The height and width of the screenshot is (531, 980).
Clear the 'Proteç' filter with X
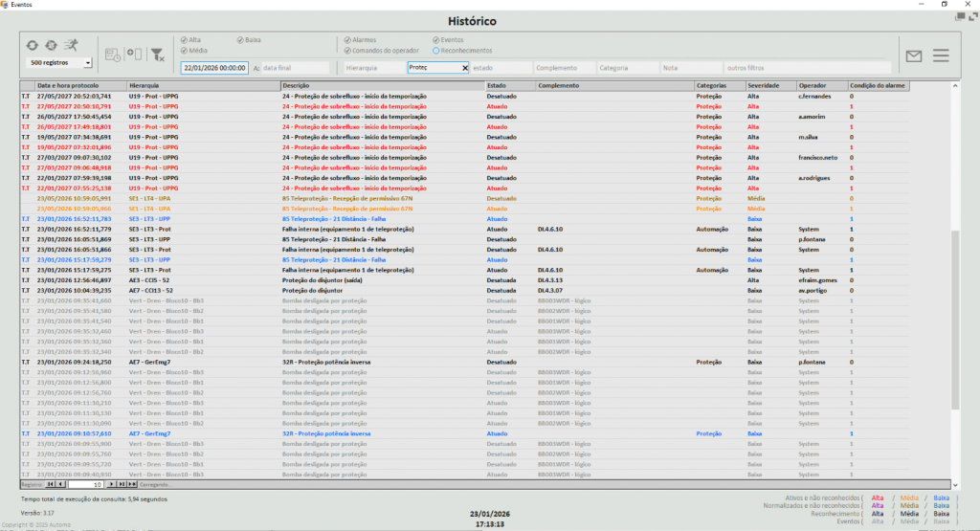tap(465, 68)
